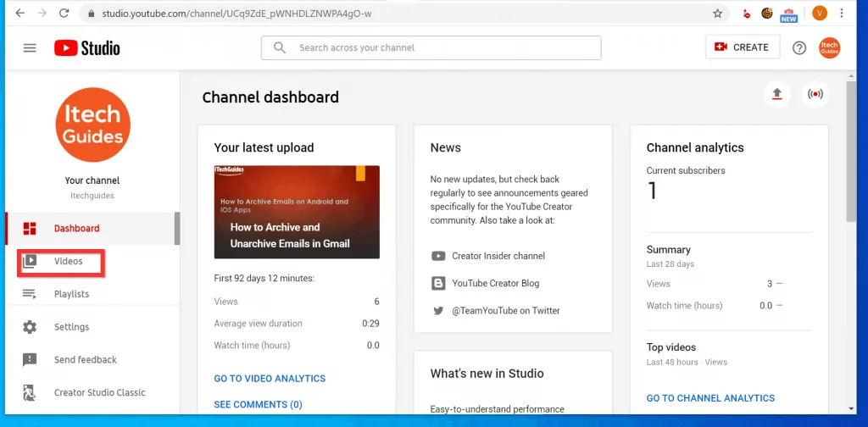This screenshot has height=427, width=868.
Task: Open the YouTube Creator Blog link
Action: click(495, 283)
